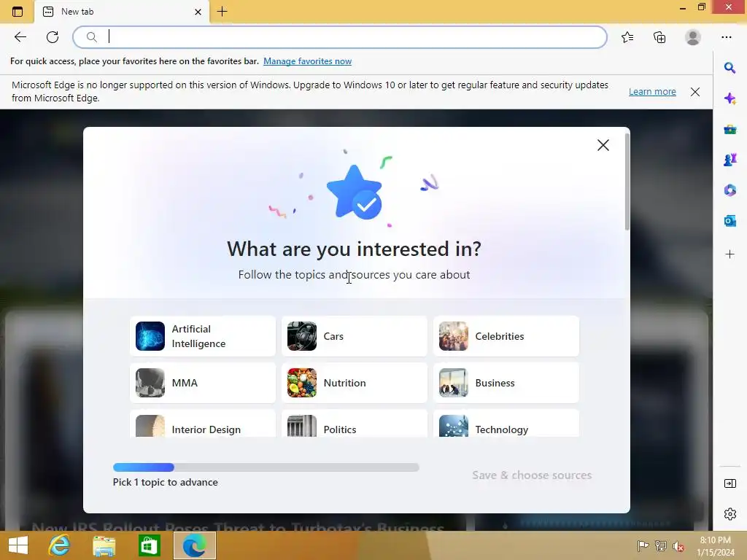Open the Learn more link
Screen dimensions: 747x560
[x=652, y=91]
